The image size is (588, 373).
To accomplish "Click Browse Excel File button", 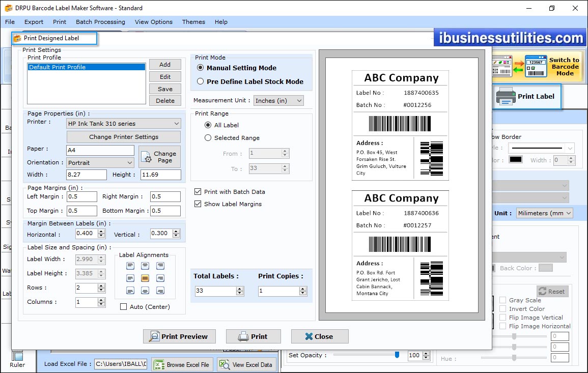I will pos(183,364).
